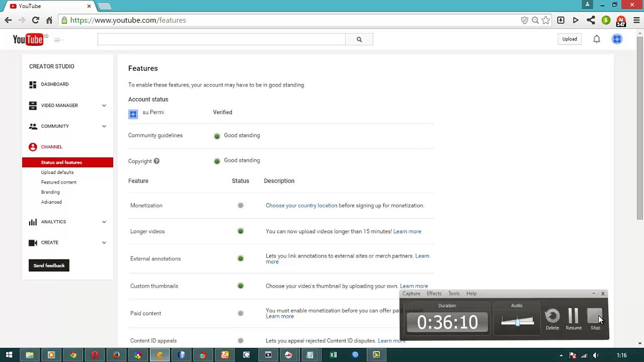Adjust the recorder Audio slider
644x362 pixels.
[x=517, y=321]
